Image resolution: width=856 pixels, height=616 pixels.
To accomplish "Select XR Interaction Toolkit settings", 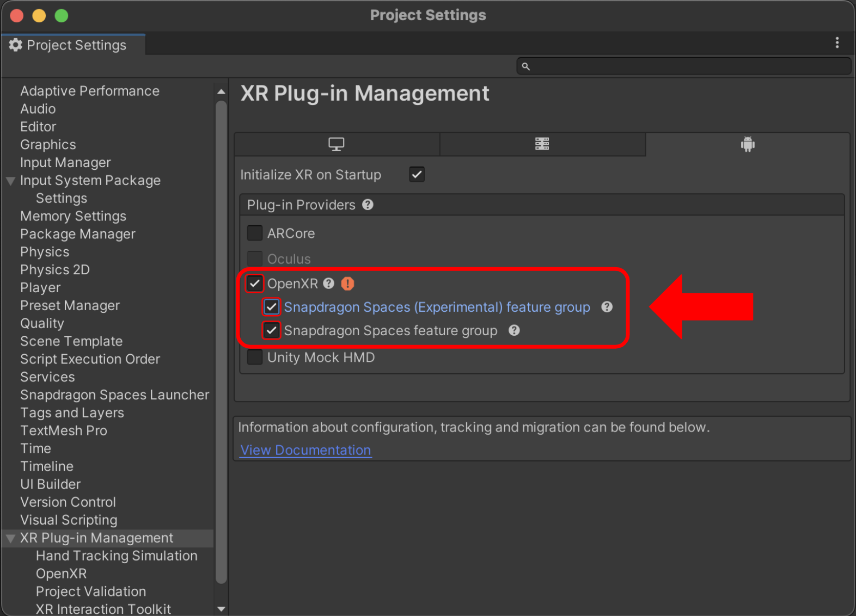I will pos(103,609).
